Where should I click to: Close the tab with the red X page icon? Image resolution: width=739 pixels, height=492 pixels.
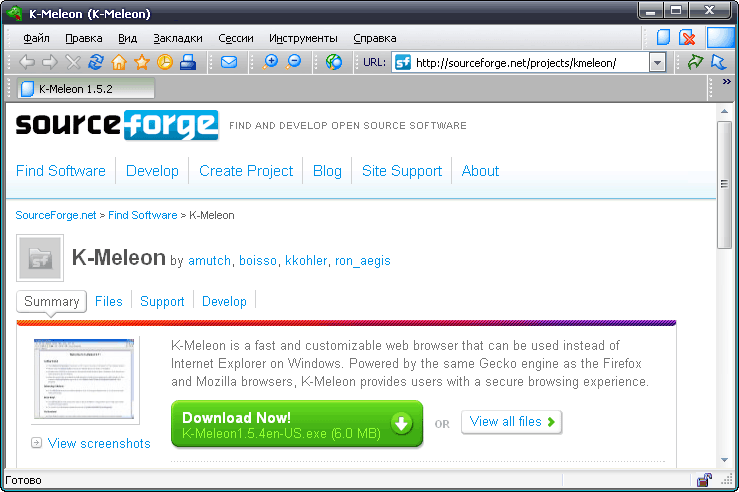point(687,37)
